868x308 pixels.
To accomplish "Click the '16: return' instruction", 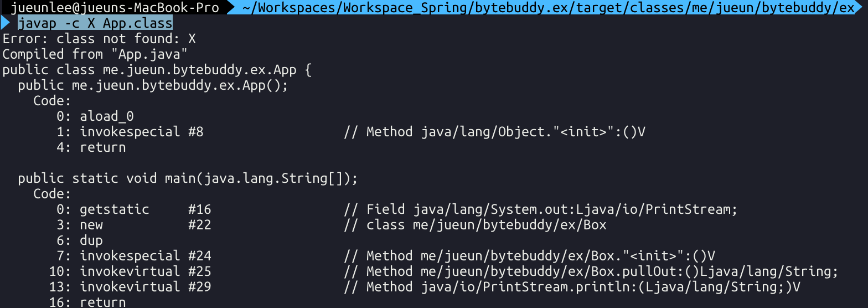I will click(87, 302).
